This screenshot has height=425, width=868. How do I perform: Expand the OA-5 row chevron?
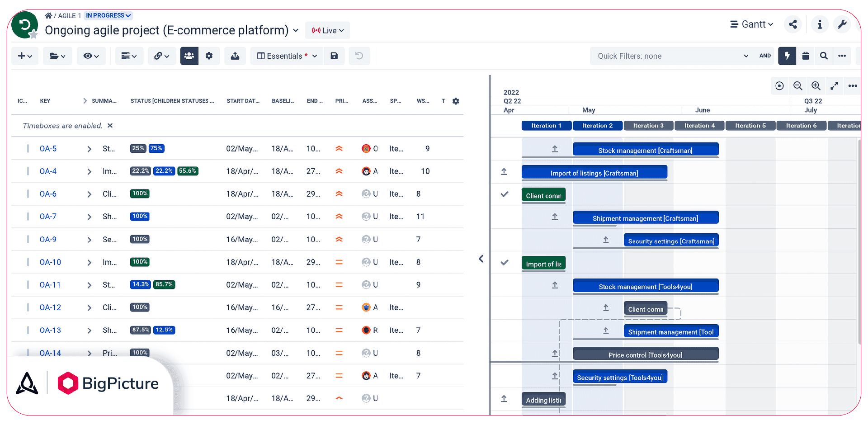coord(89,149)
